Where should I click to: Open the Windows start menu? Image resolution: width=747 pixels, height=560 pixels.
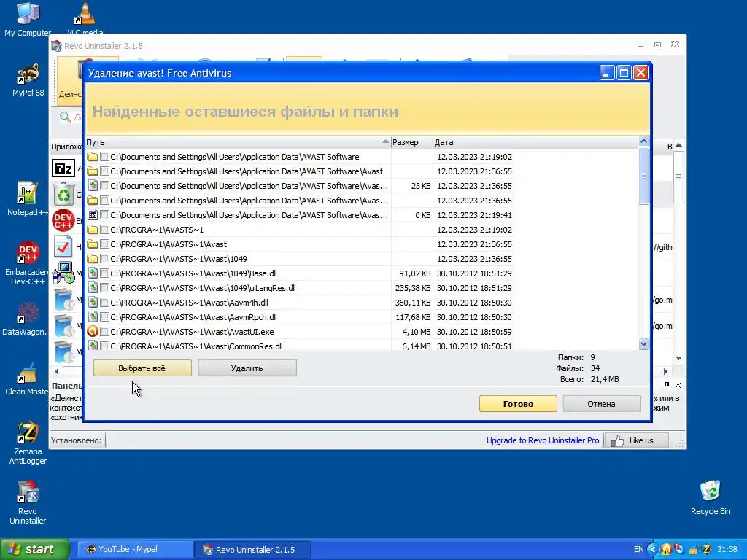35,550
